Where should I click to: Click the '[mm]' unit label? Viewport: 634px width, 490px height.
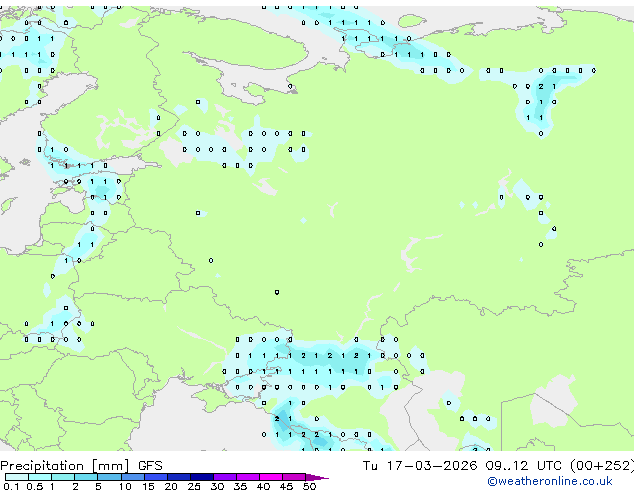[111, 466]
